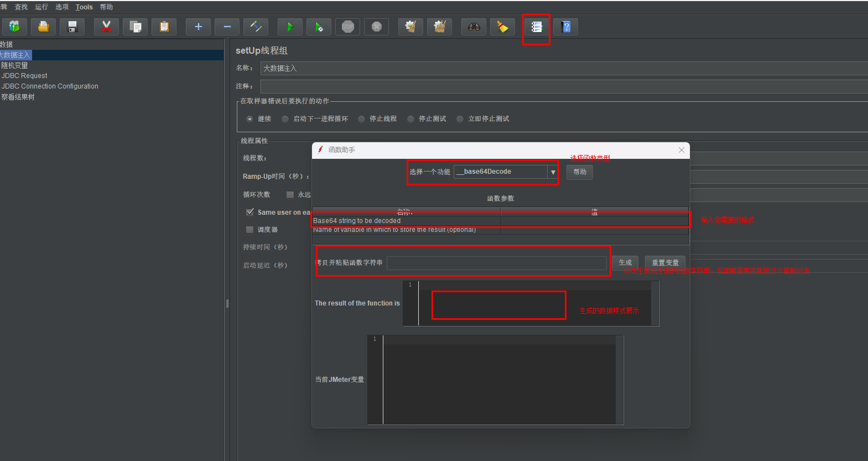Shutdown test threads icon
This screenshot has width=868, height=461.
tap(376, 27)
